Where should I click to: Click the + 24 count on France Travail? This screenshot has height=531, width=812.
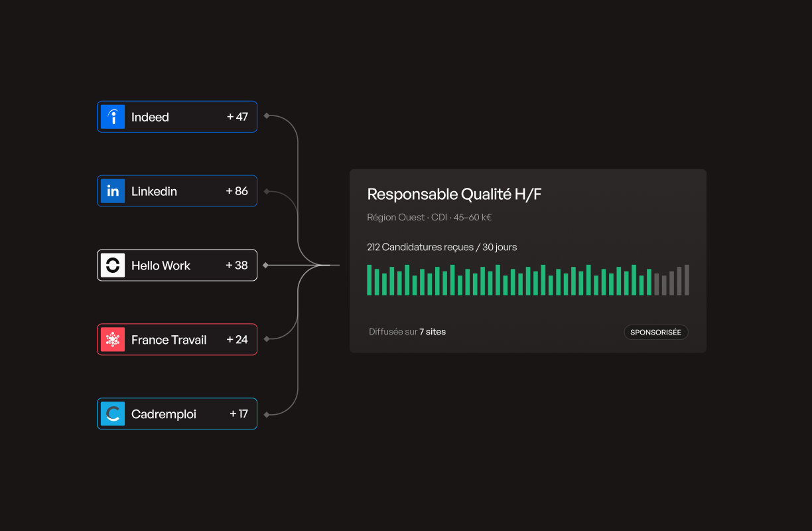click(237, 340)
